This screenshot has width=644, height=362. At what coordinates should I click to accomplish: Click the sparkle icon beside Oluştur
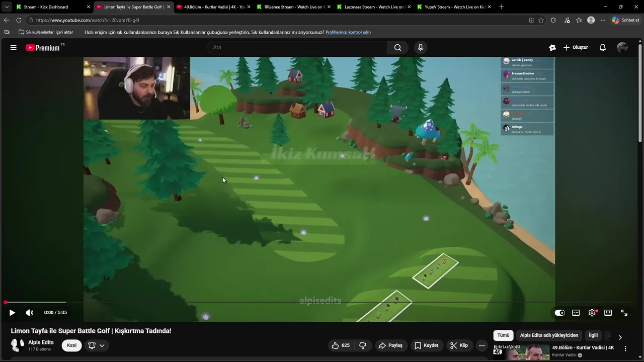[x=552, y=48]
